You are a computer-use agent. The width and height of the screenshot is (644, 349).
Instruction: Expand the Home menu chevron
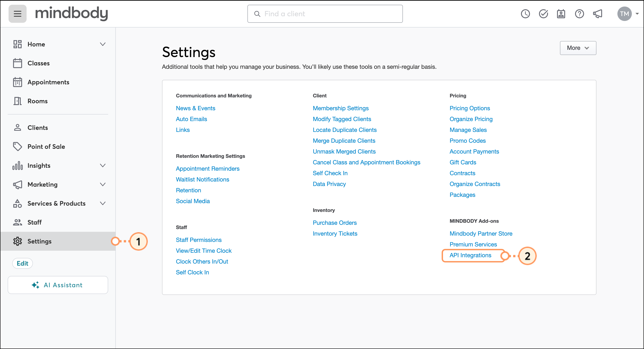coord(103,44)
